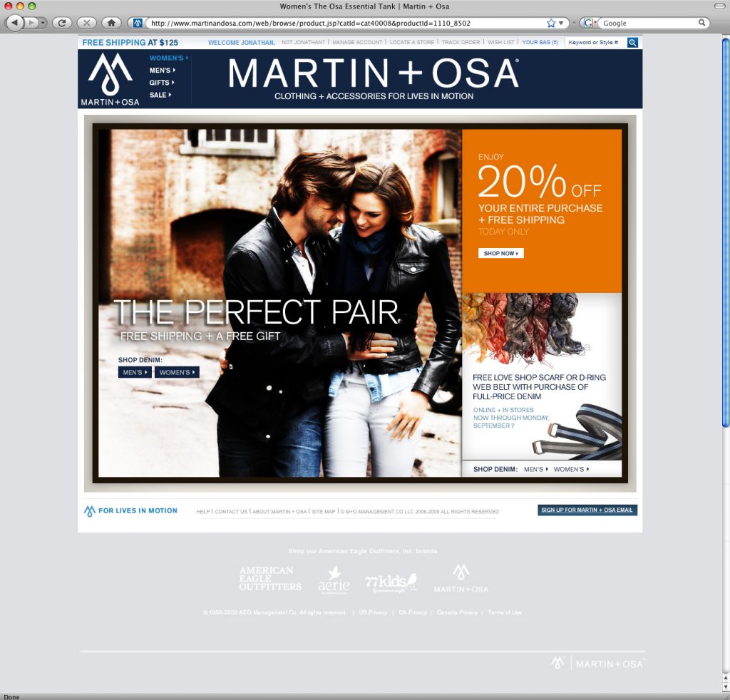Click The Perfect Pair hero headline
Screen dimensions: 730x700
pyautogui.click(x=256, y=312)
